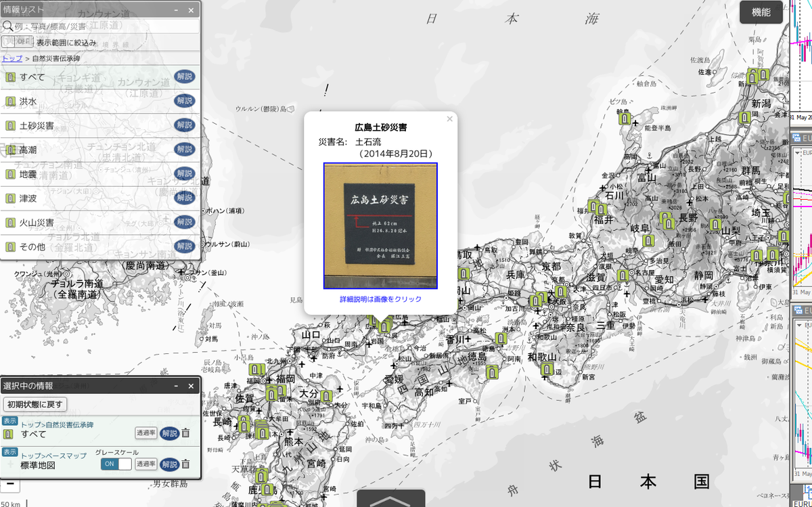This screenshot has height=507, width=812.
Task: Click the monument icon beside 高潮
Action: (10, 150)
